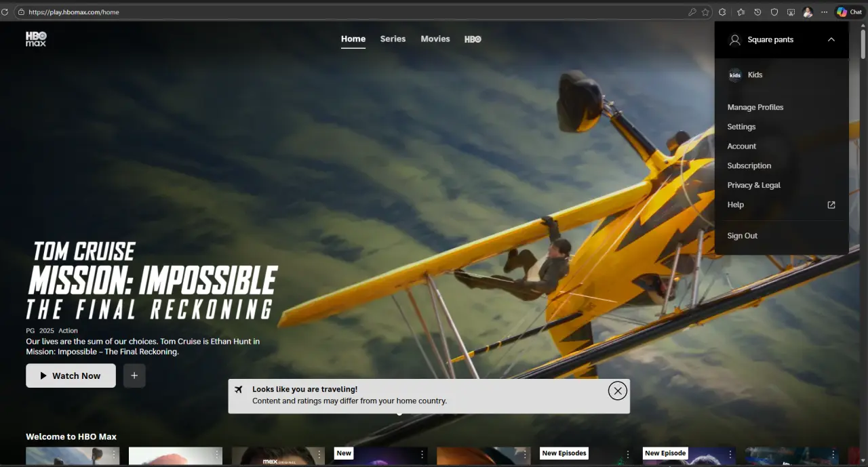Open the tile with New badge

coord(380,456)
